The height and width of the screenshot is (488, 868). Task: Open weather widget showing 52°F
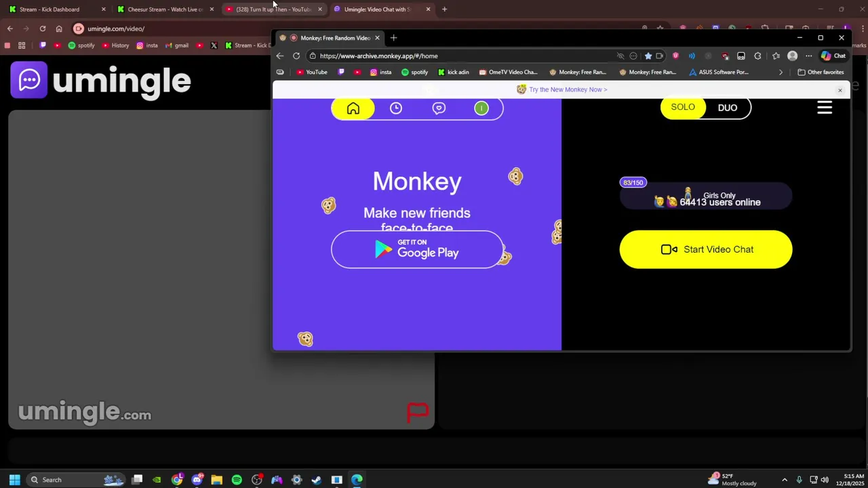(732, 480)
